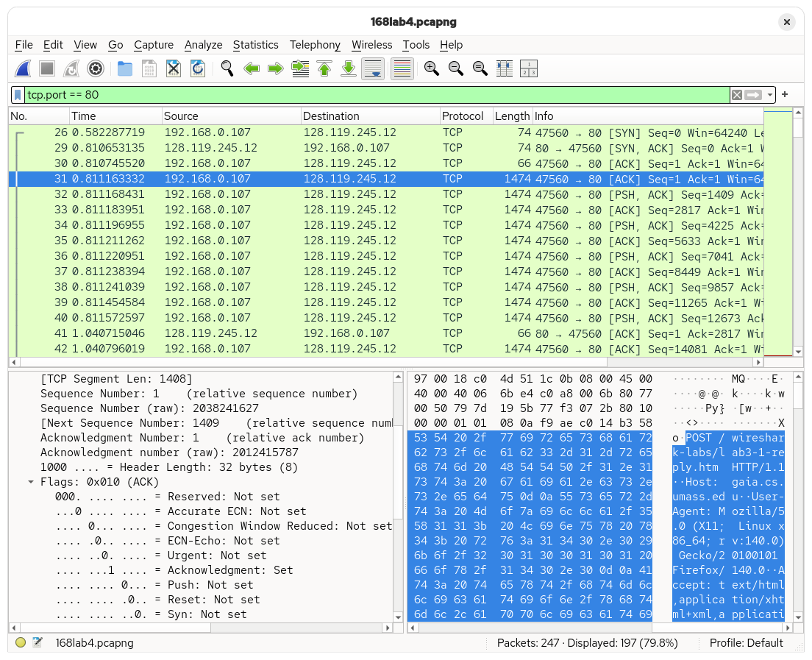Toggle auto-scroll during live capture
The height and width of the screenshot is (660, 812).
click(x=374, y=69)
